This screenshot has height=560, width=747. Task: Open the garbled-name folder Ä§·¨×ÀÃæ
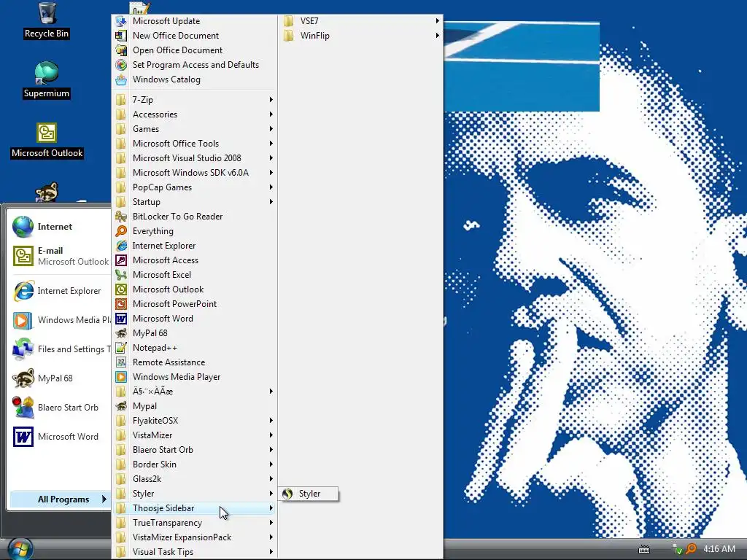pyautogui.click(x=194, y=392)
